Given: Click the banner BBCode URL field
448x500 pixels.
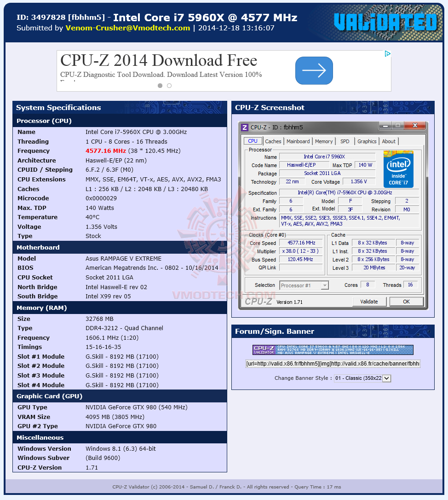Looking at the screenshot, I should [x=333, y=364].
